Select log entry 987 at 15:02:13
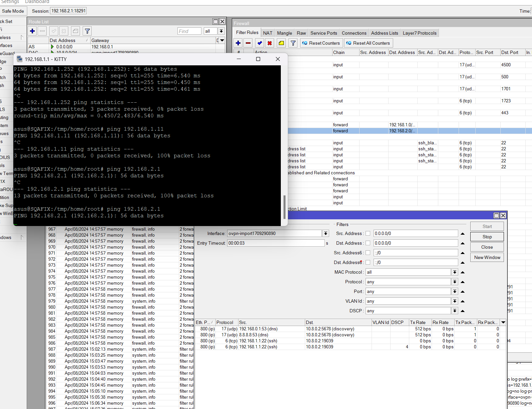The image size is (532, 409). coord(120,349)
